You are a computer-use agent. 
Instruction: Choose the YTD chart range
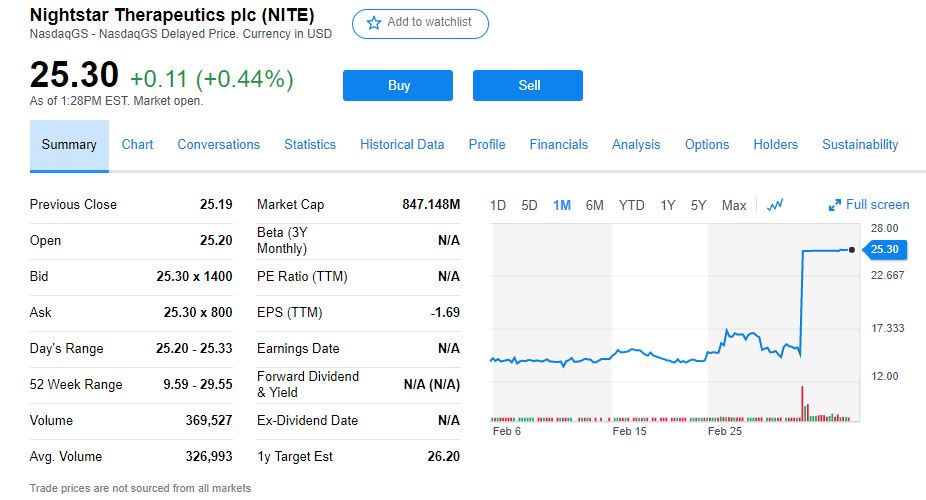click(631, 205)
